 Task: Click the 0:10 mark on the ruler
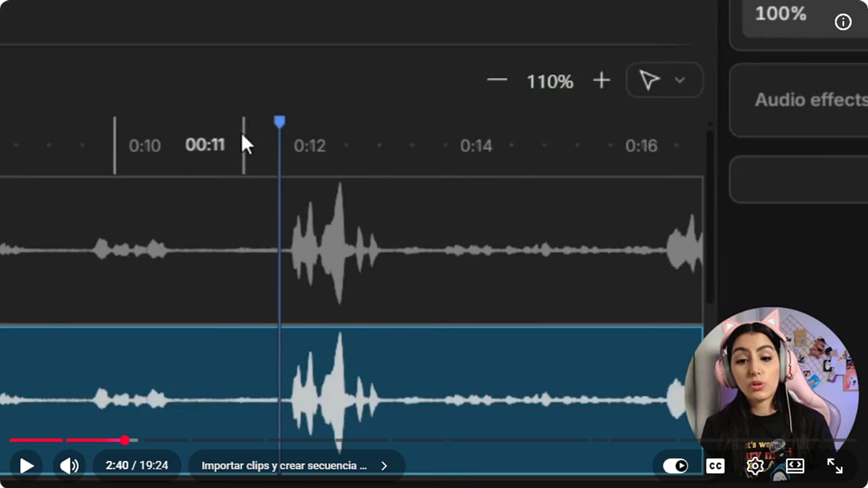(144, 146)
